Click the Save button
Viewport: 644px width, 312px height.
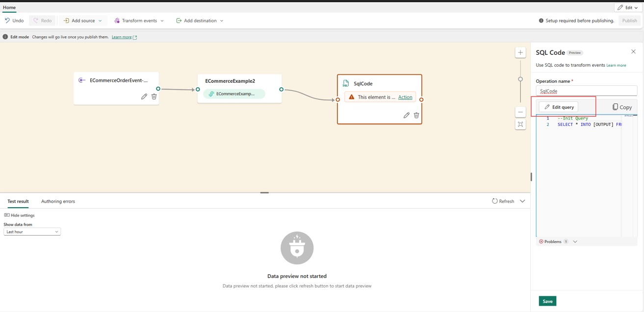pos(547,301)
